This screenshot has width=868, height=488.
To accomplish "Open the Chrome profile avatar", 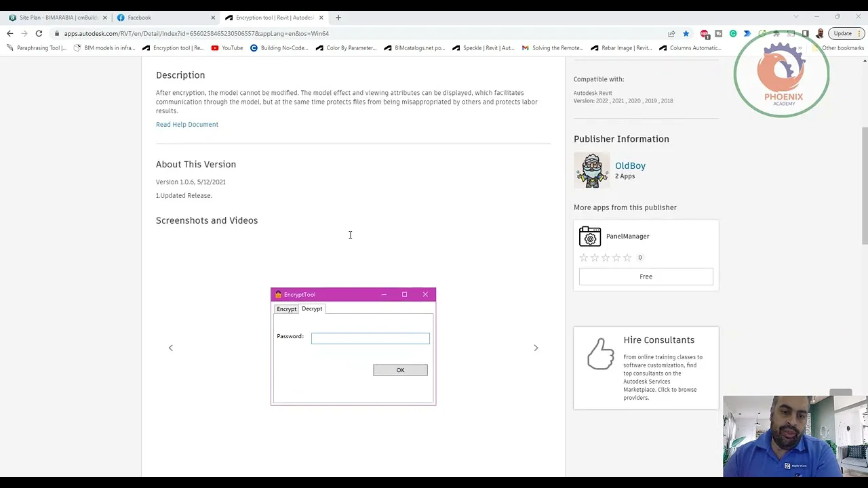I will point(820,33).
